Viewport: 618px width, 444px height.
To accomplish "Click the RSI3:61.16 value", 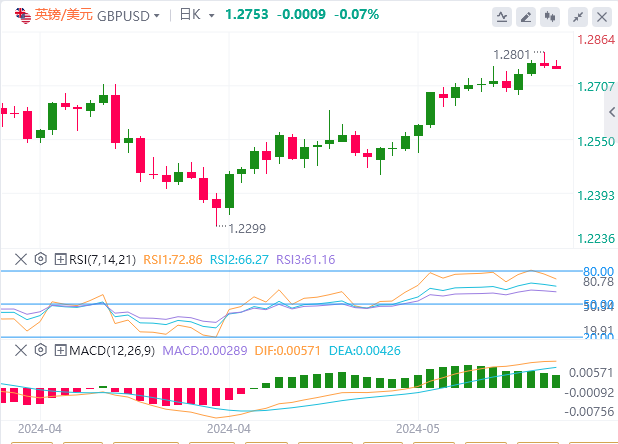I will tap(305, 260).
